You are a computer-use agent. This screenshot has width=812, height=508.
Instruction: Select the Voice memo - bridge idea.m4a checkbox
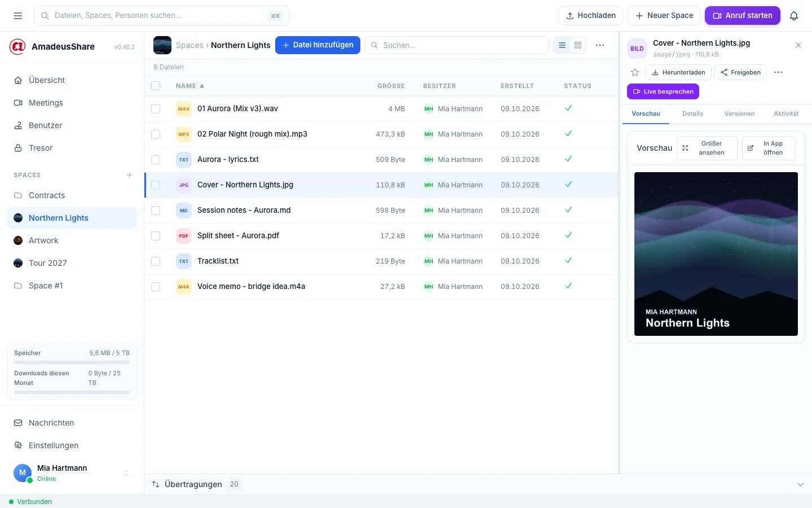(x=156, y=287)
